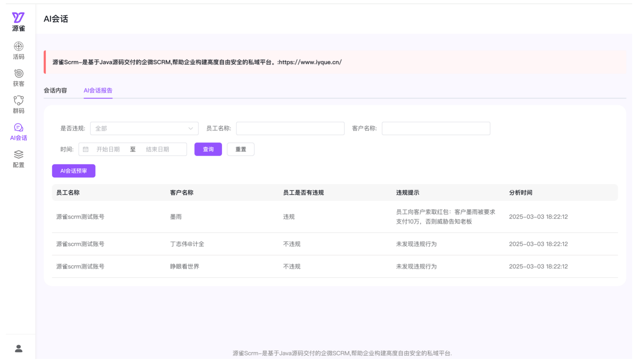Image resolution: width=635 pixels, height=364 pixels.
Task: Open the 群码 sidebar section
Action: click(x=18, y=105)
